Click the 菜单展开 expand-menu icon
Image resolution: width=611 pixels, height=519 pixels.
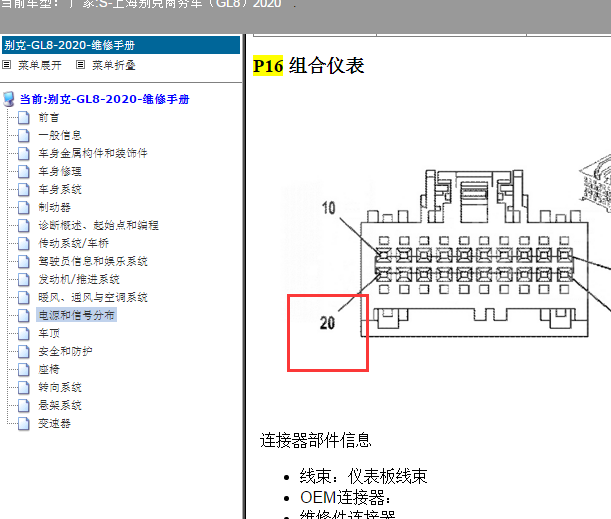tap(6, 65)
